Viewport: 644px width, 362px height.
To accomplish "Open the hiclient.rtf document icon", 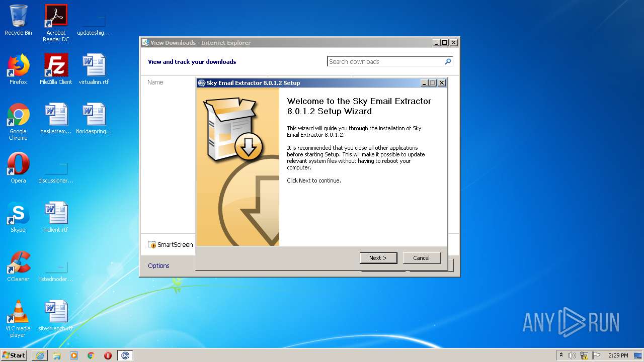I will [56, 217].
